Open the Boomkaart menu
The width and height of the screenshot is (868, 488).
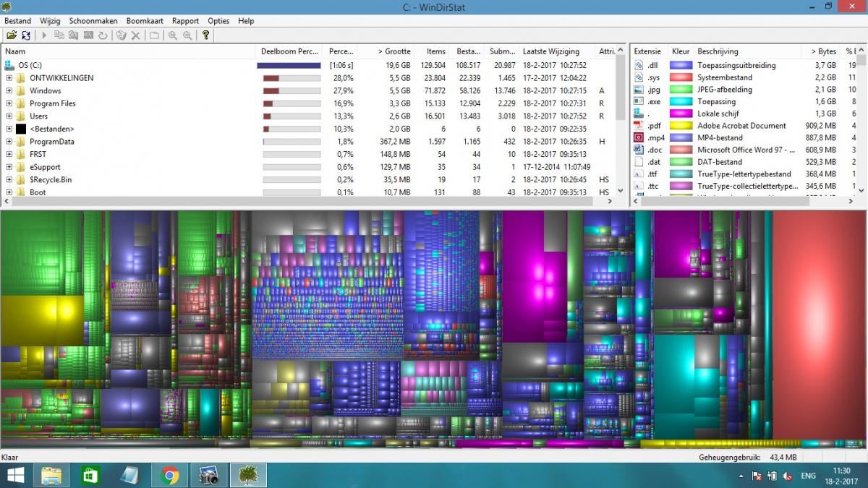tap(145, 21)
